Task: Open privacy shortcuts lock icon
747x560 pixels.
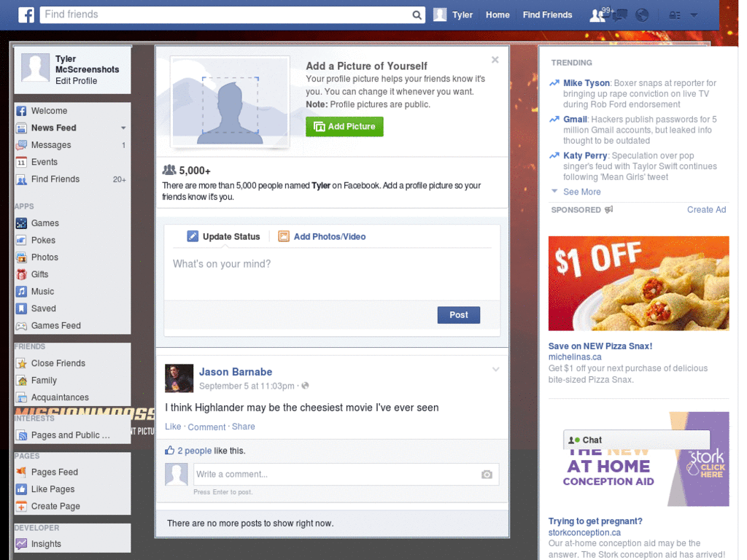Action: [x=675, y=15]
